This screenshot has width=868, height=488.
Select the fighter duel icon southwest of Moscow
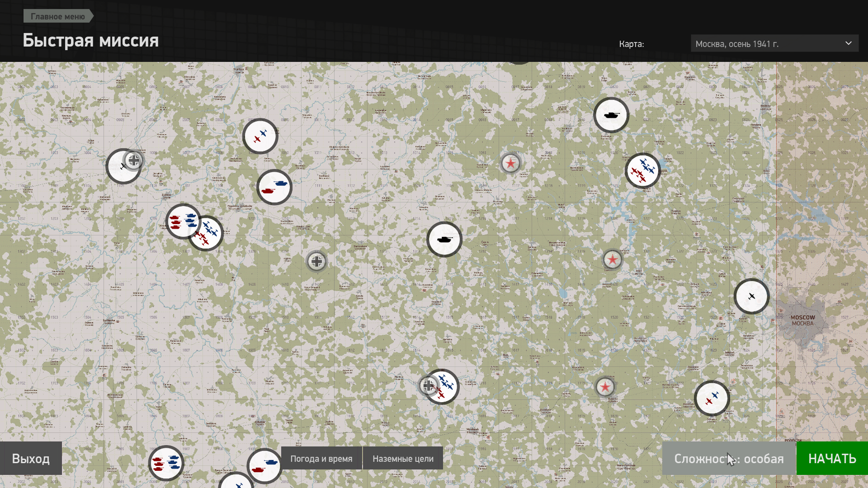712,398
